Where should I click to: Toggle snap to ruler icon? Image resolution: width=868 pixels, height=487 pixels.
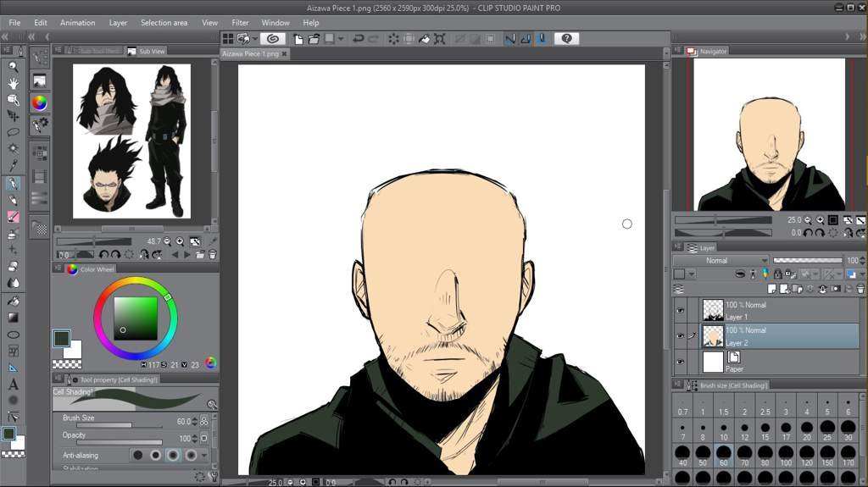click(x=510, y=39)
